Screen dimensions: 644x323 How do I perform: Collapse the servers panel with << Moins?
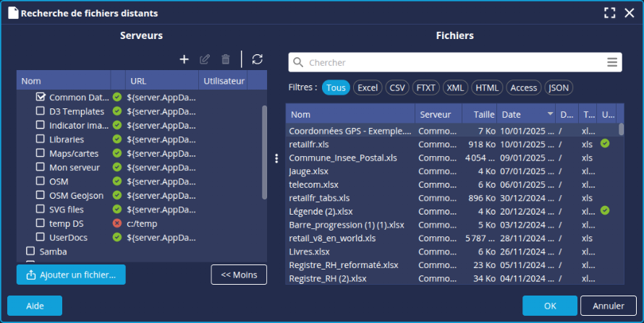[x=239, y=275]
